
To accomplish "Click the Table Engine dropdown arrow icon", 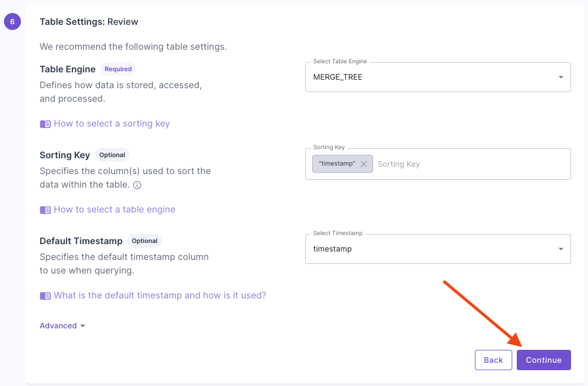I will (x=560, y=77).
